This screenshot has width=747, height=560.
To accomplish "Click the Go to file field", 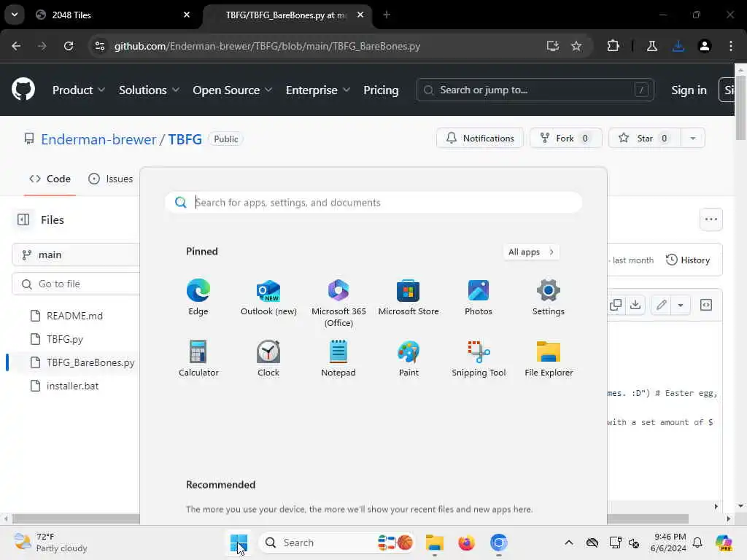I will click(76, 284).
